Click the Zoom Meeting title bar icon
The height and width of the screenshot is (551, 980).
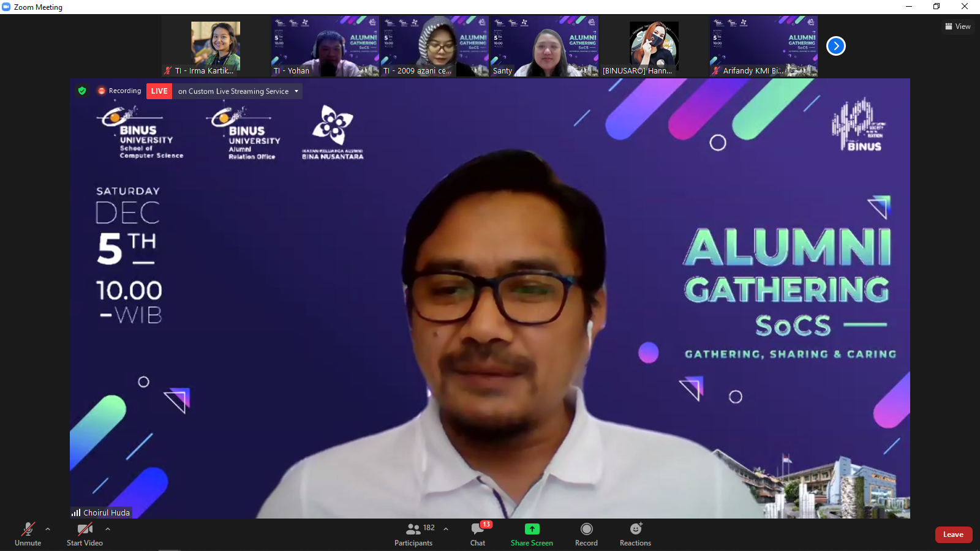(x=7, y=7)
